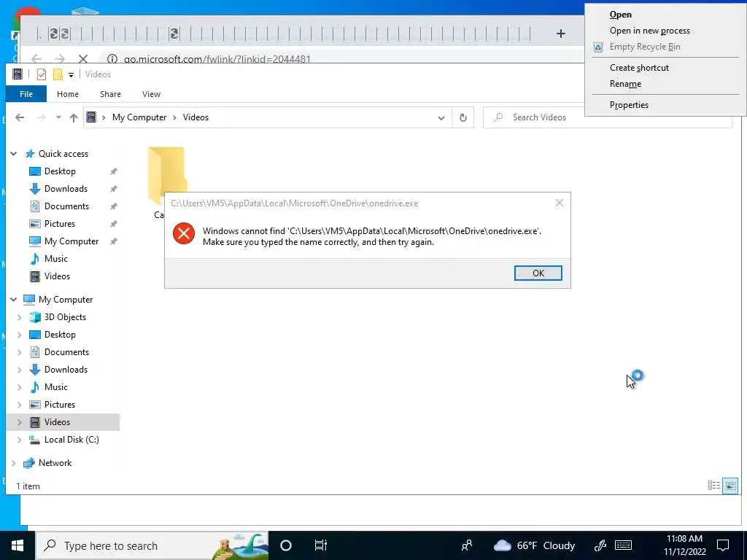Stop loading the browser page

pyautogui.click(x=83, y=58)
